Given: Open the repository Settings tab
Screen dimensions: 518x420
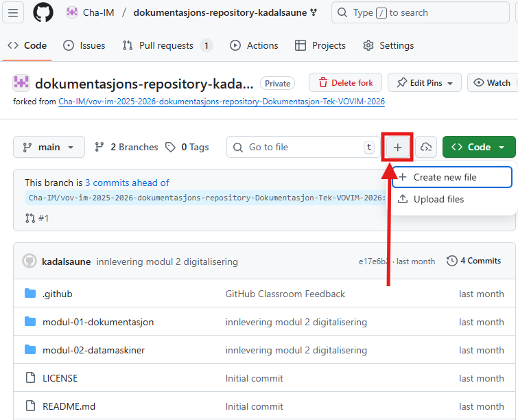Looking at the screenshot, I should click(388, 45).
